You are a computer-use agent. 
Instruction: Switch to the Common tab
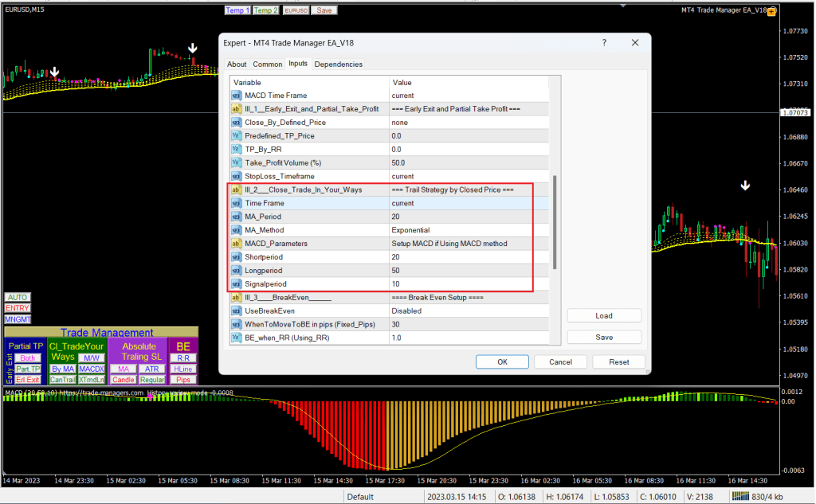(x=268, y=64)
